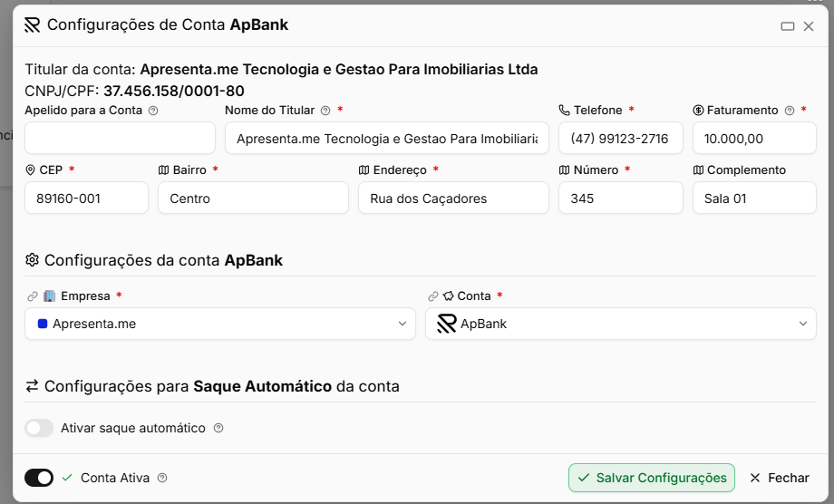
Task: Click the CEP field showing 89160-001
Action: point(87,199)
